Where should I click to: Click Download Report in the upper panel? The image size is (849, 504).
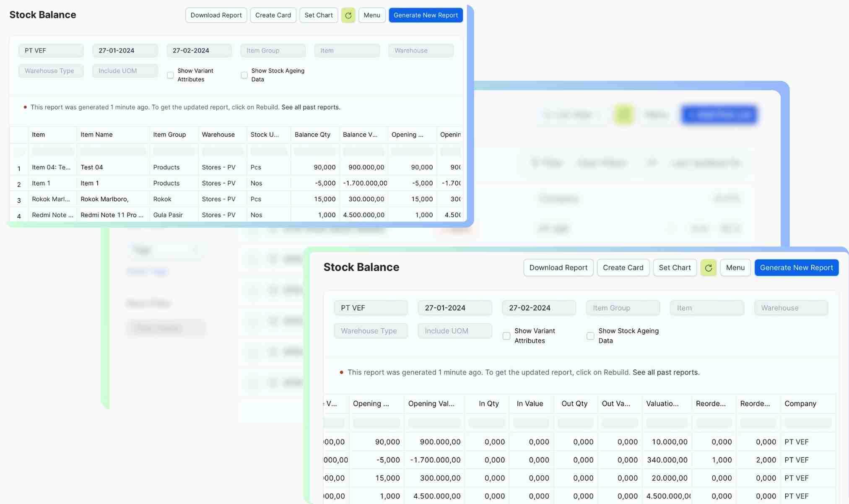pos(216,16)
